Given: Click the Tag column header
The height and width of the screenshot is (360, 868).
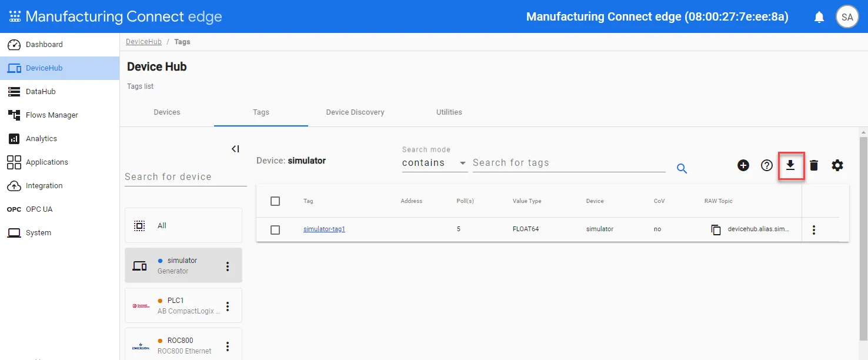Looking at the screenshot, I should click(308, 201).
